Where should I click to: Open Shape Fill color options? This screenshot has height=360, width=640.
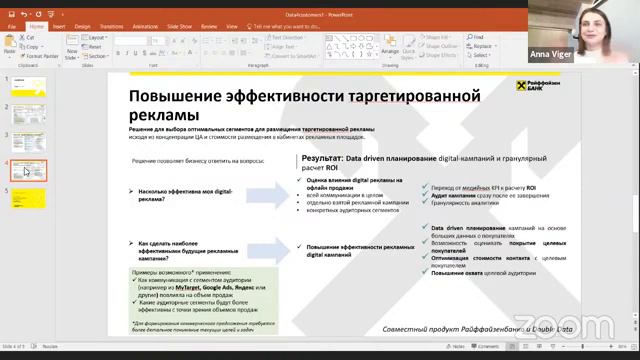coord(434,37)
